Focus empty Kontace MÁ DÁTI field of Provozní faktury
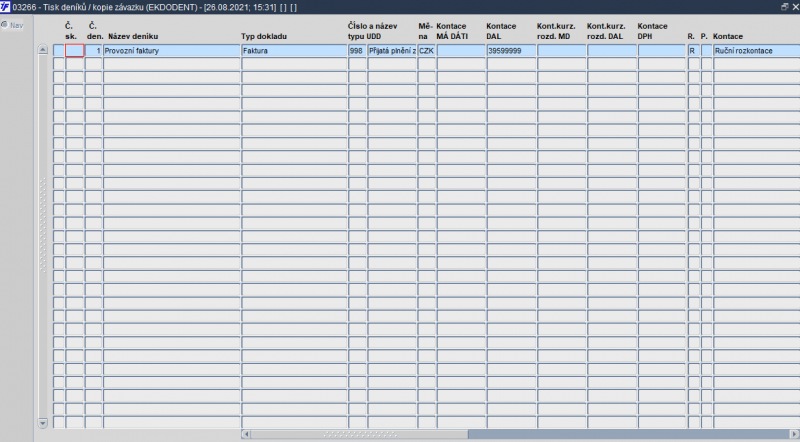This screenshot has height=442, width=800. coord(461,51)
